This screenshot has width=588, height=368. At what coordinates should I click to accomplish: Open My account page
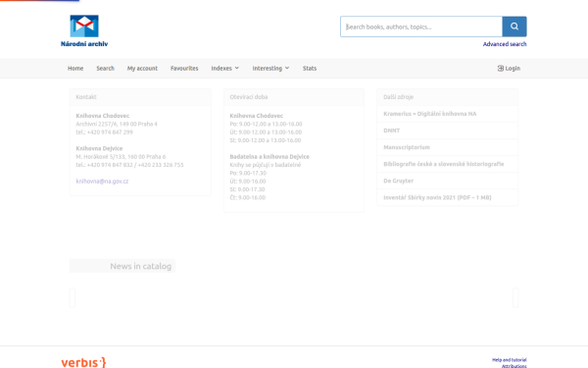(x=142, y=69)
